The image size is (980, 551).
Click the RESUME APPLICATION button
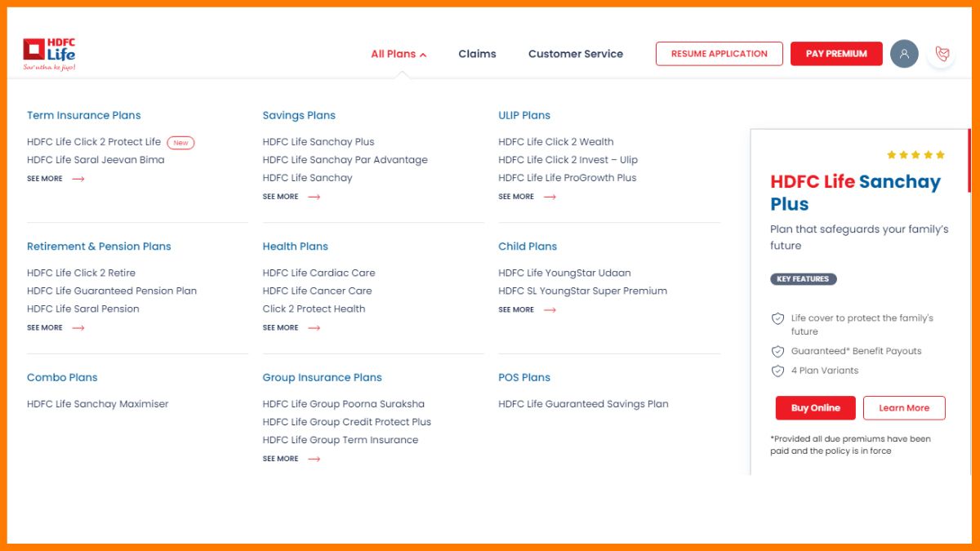[719, 53]
